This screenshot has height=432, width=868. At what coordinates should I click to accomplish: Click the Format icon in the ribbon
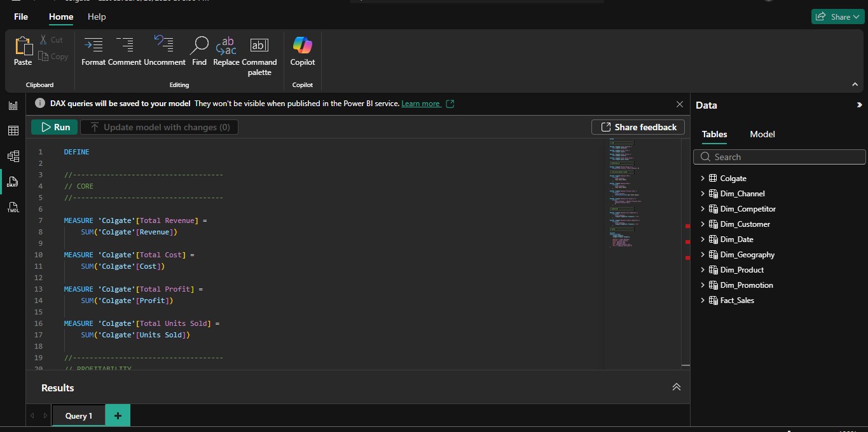click(x=93, y=51)
